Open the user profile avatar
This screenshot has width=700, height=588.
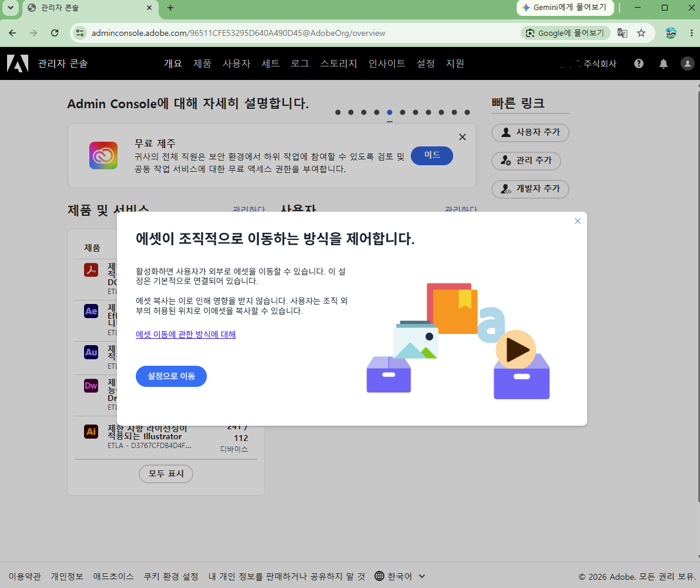[x=688, y=64]
